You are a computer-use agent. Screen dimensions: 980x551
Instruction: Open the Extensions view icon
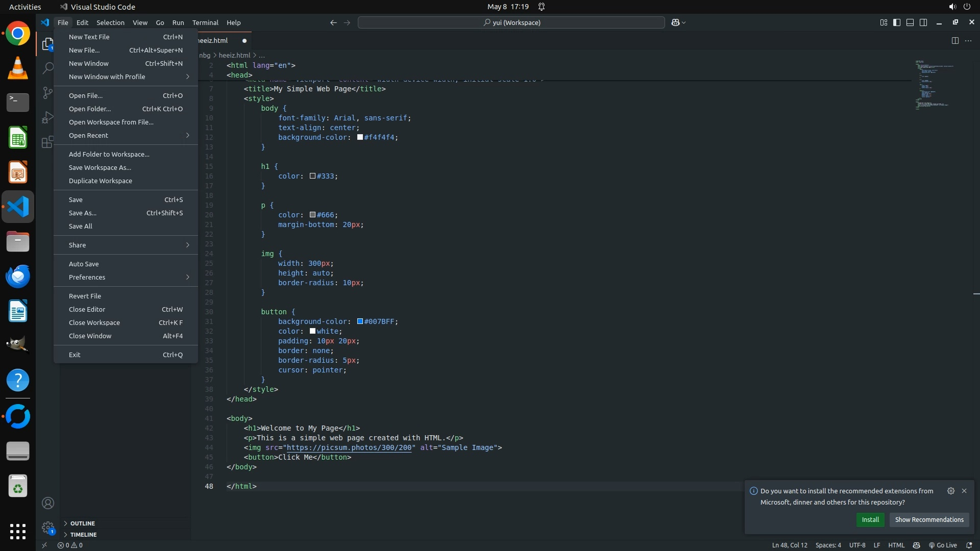47,142
